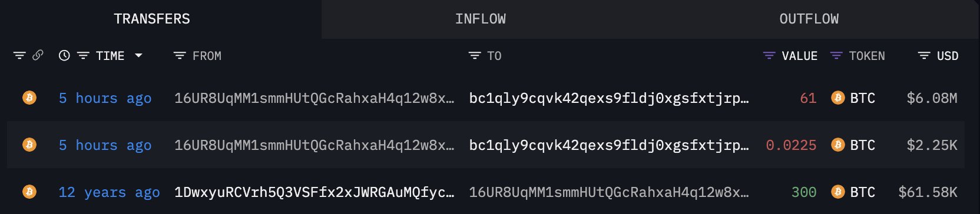Screen dimensions: 980x214
Task: Click Bitcoin icon on first transfer row
Action: pyautogui.click(x=29, y=98)
